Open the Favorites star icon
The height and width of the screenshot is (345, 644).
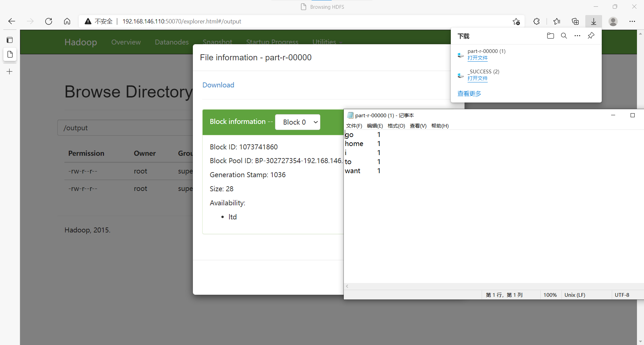tap(557, 21)
